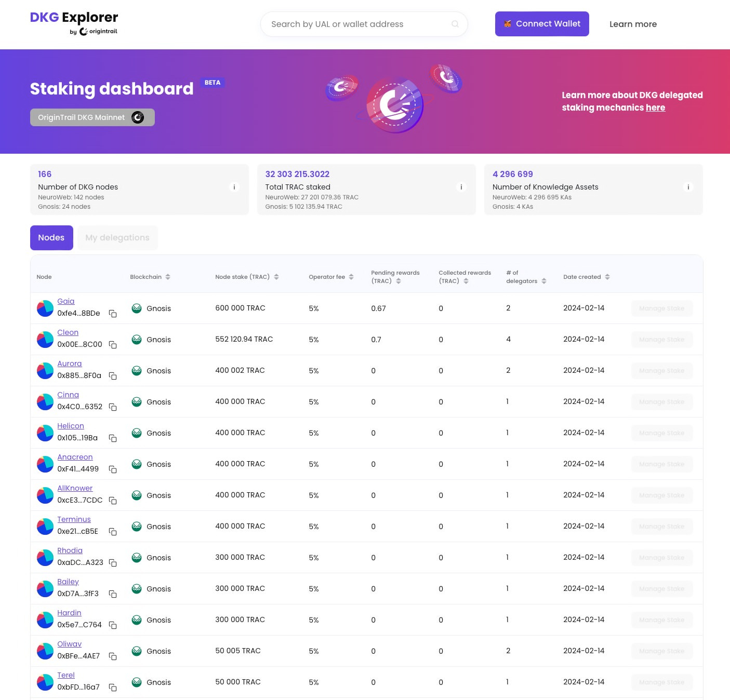Click Manage Stake for Bailey

(662, 589)
